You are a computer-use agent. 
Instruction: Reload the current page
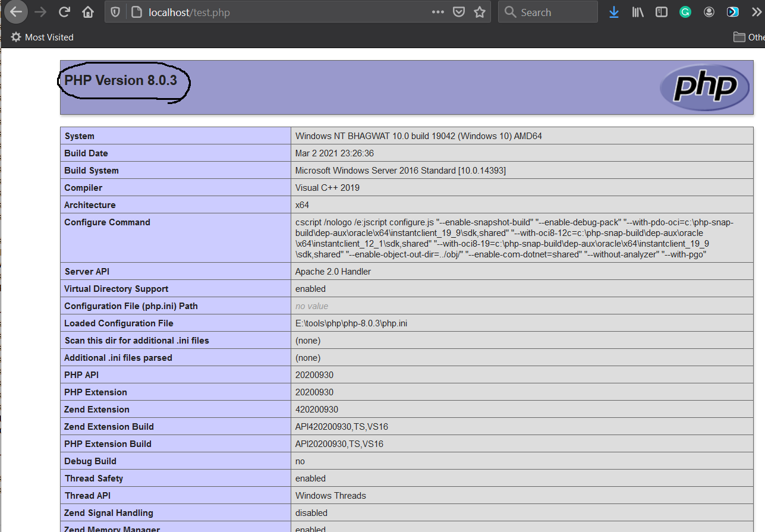point(64,12)
